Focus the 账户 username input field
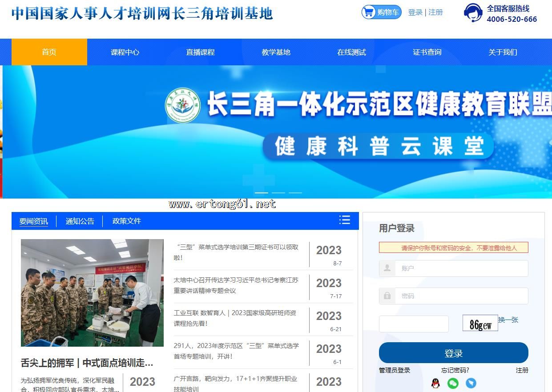This screenshot has width=552, height=392. [461, 268]
